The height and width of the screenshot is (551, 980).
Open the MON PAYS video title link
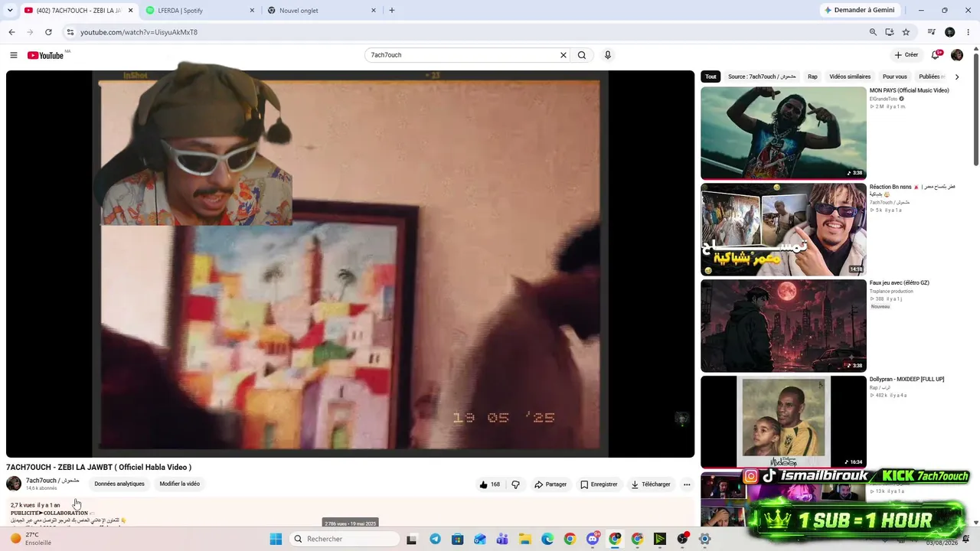click(909, 90)
